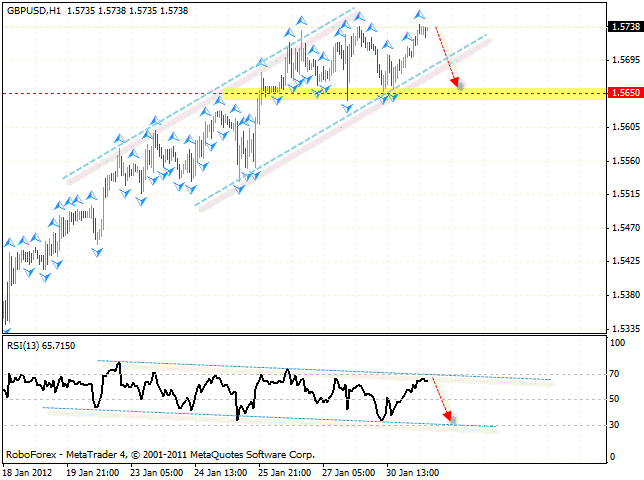The width and height of the screenshot is (644, 480).
Task: Click the yellow 1.5650 support zone band
Action: [x=414, y=94]
